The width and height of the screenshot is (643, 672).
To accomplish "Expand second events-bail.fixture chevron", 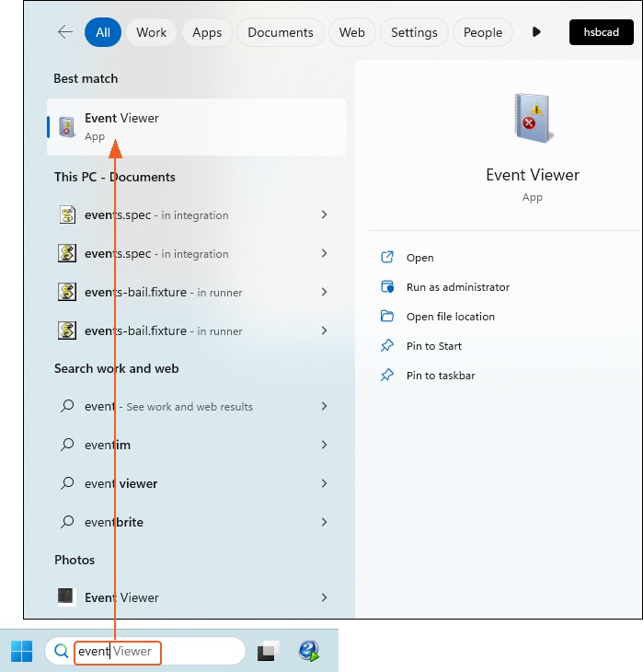I will (x=325, y=330).
